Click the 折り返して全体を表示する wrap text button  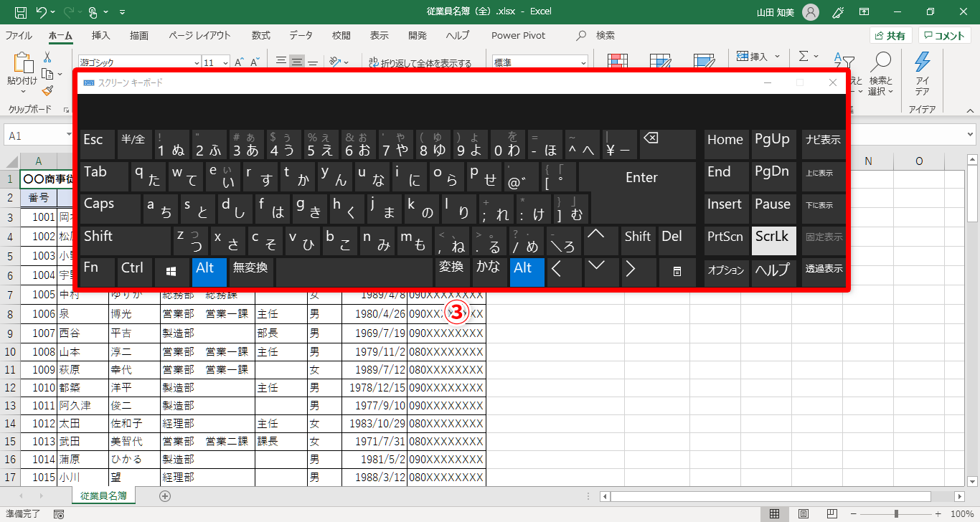coord(420,63)
